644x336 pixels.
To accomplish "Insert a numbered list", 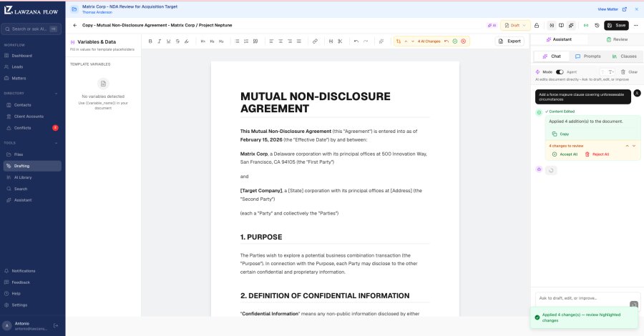I will pyautogui.click(x=246, y=41).
